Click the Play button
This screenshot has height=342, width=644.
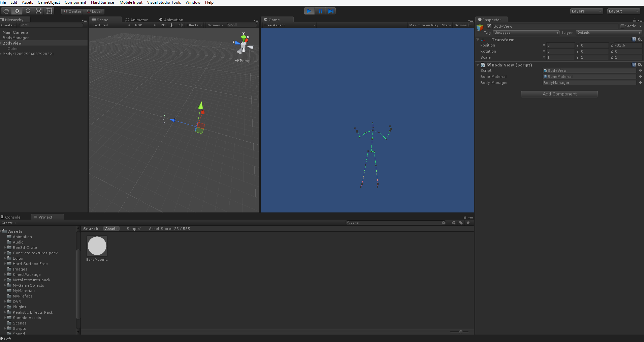[x=309, y=11]
